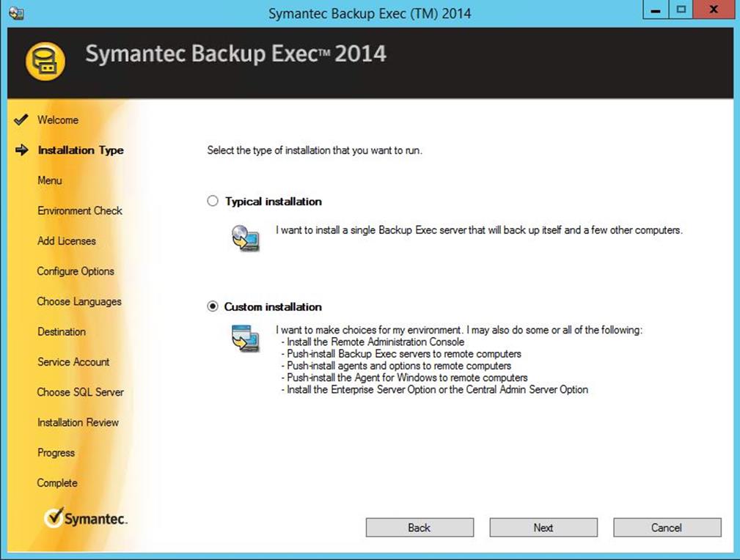
Task: Click the Installation Type arrow icon
Action: pos(22,150)
